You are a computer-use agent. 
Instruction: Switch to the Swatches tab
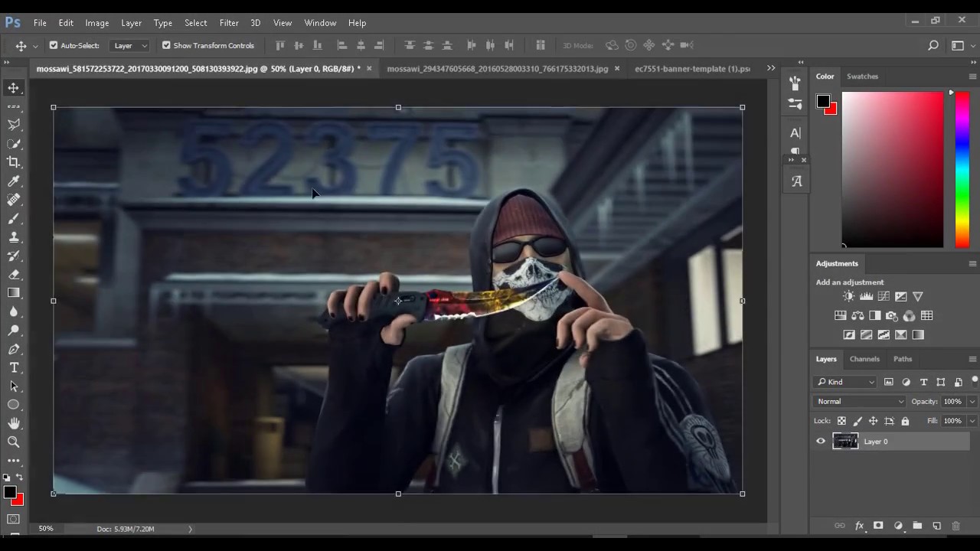point(862,77)
